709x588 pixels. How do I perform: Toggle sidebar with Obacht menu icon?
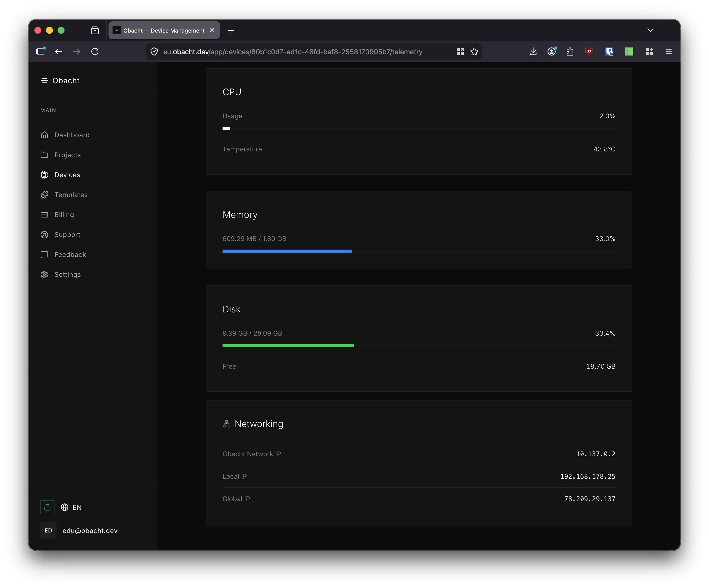pyautogui.click(x=44, y=81)
